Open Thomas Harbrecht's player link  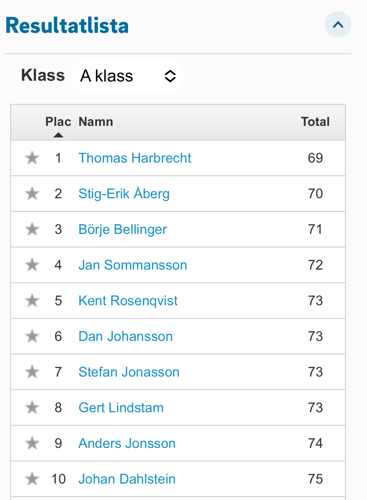pos(135,158)
